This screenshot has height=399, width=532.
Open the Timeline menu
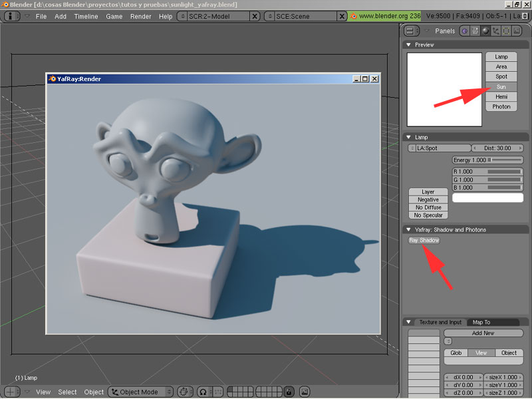[86, 16]
